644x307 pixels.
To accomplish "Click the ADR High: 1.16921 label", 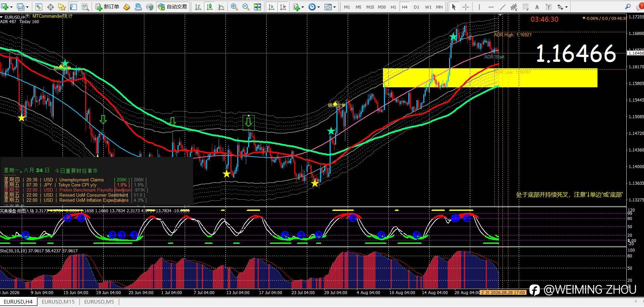I will point(513,35).
